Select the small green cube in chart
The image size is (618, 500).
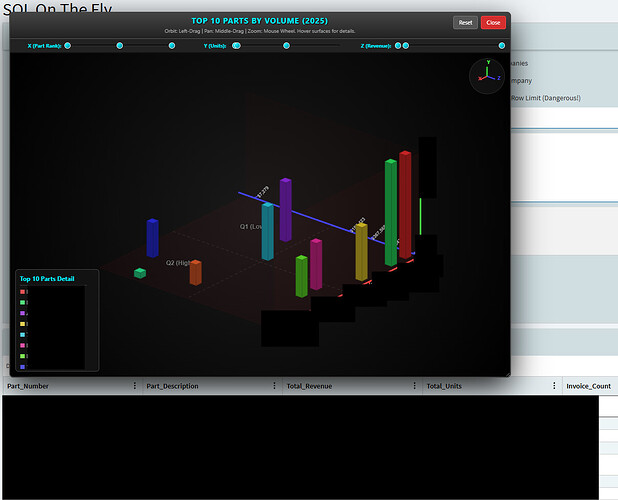tap(140, 273)
